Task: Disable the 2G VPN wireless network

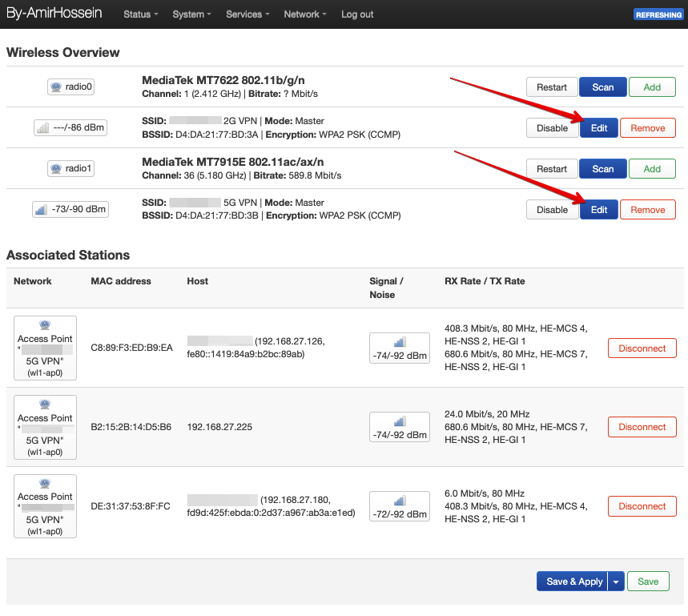Action: (552, 128)
